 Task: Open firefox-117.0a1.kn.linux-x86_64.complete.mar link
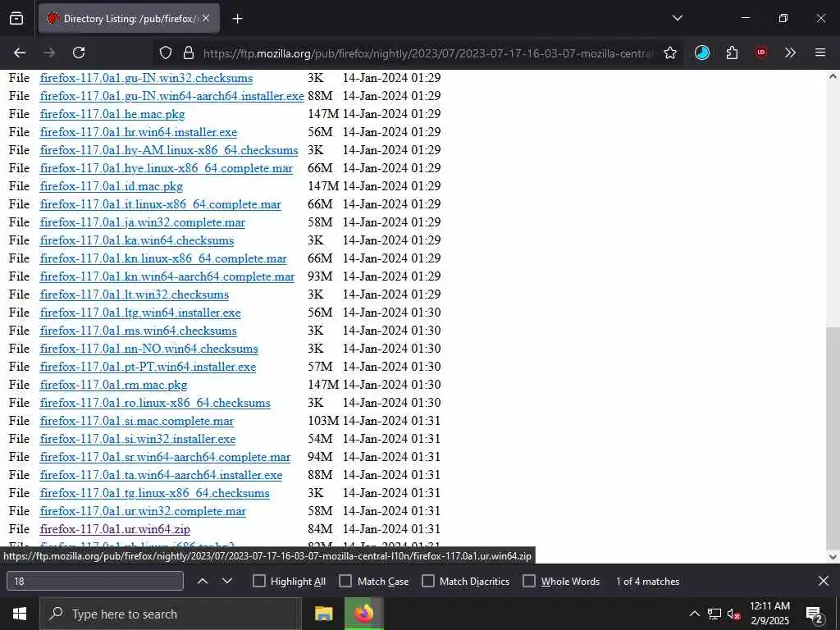(x=163, y=258)
